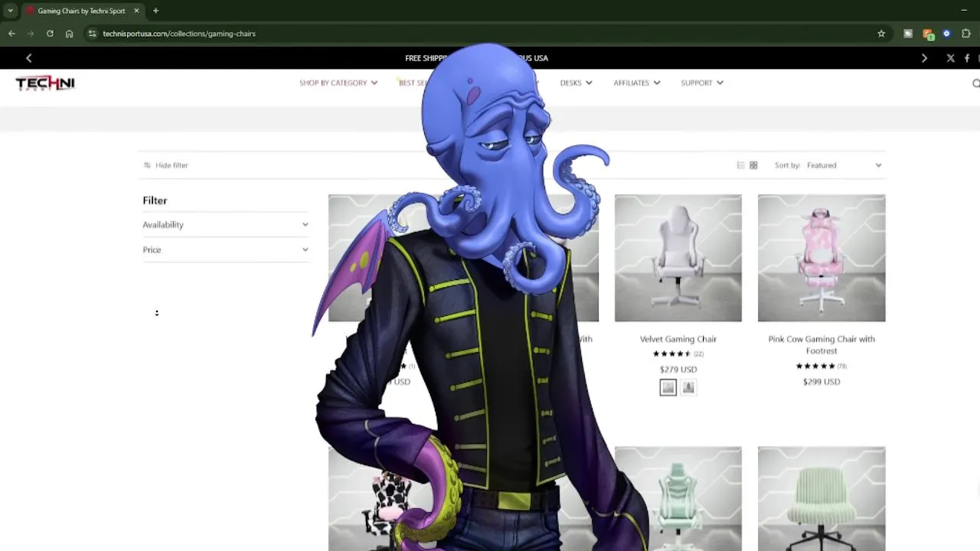Click the free shipping announcement text
The width and height of the screenshot is (980, 551).
click(476, 58)
